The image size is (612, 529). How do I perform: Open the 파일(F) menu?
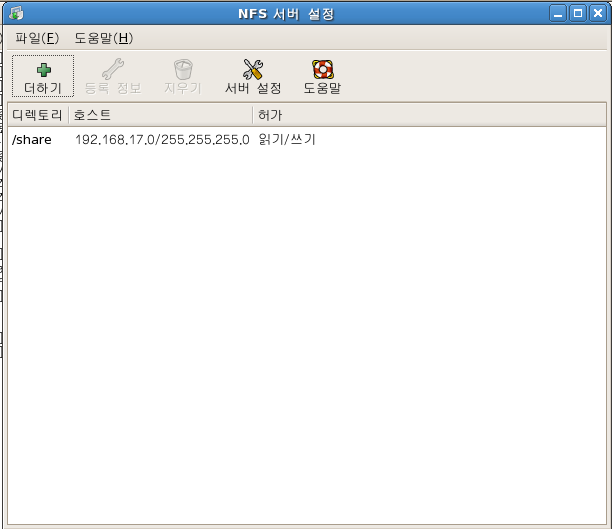pos(37,38)
